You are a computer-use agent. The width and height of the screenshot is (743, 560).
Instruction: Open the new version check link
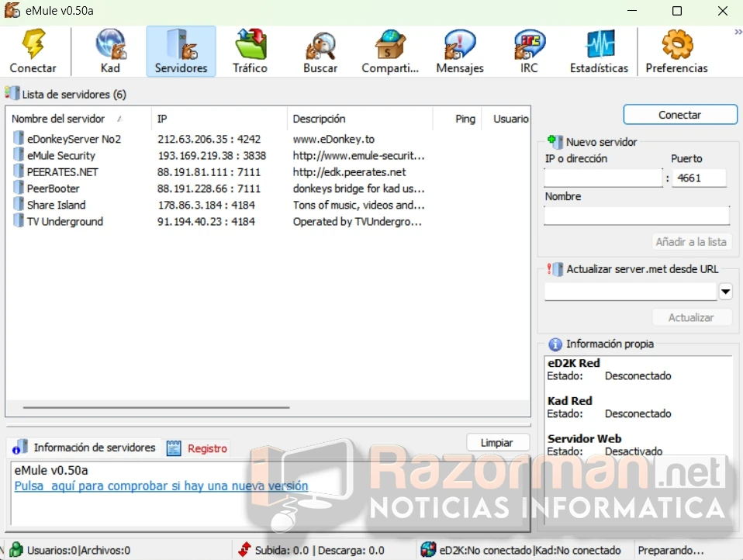point(161,486)
